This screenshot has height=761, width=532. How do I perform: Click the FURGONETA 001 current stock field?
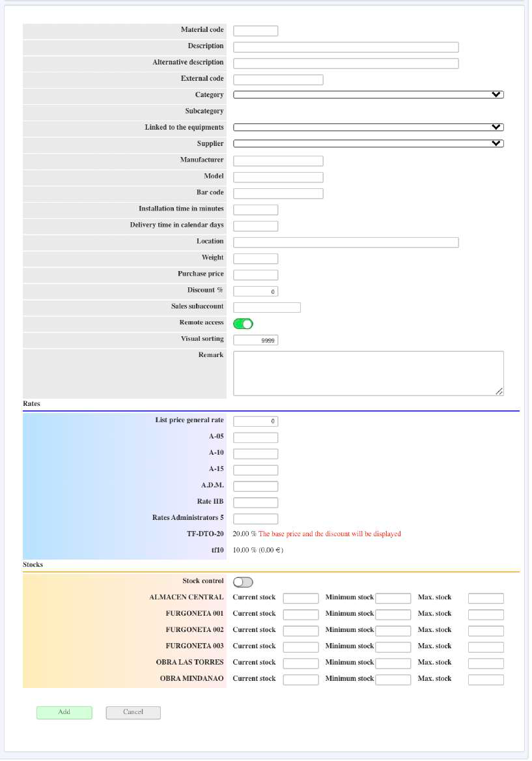coord(301,615)
